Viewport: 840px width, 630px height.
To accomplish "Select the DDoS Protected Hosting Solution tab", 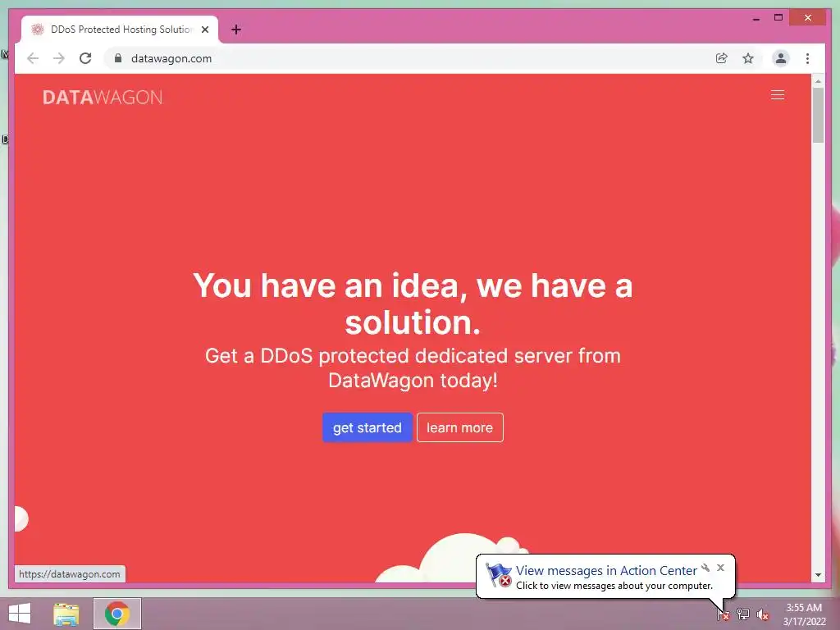I will pos(120,30).
